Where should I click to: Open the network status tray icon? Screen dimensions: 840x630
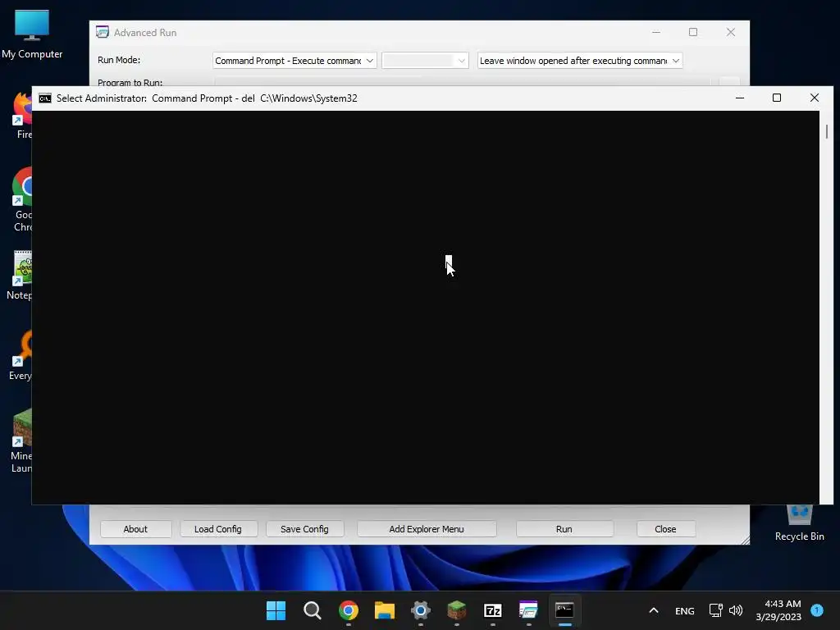(x=715, y=610)
